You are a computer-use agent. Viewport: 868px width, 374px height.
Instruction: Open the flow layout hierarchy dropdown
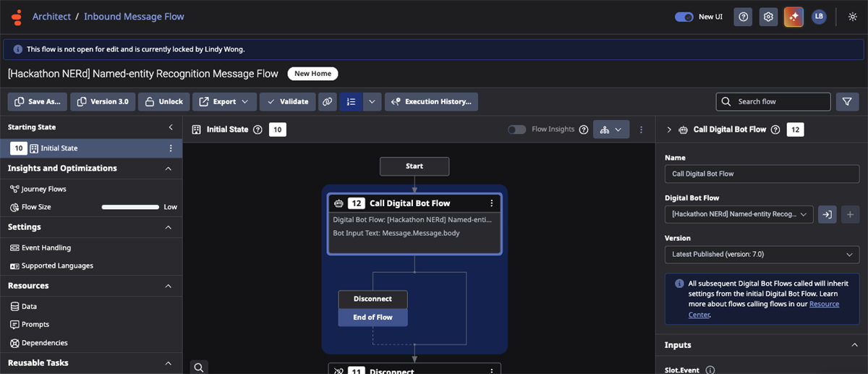611,129
